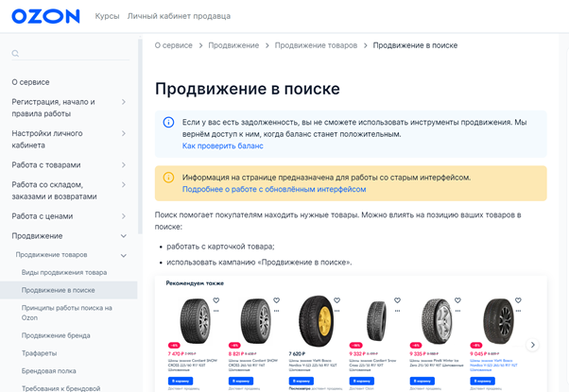Collapse the 'Продвижение' sidebar section
Screen dimensions: 569x392
click(x=123, y=236)
